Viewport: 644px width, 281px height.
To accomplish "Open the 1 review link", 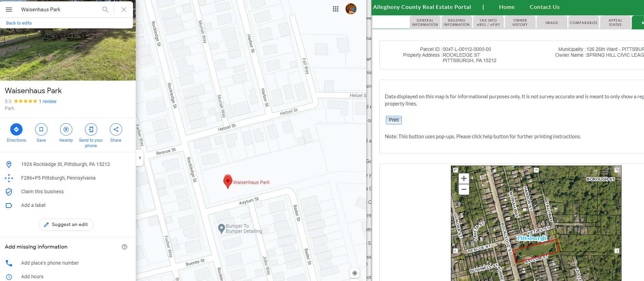I will point(47,101).
